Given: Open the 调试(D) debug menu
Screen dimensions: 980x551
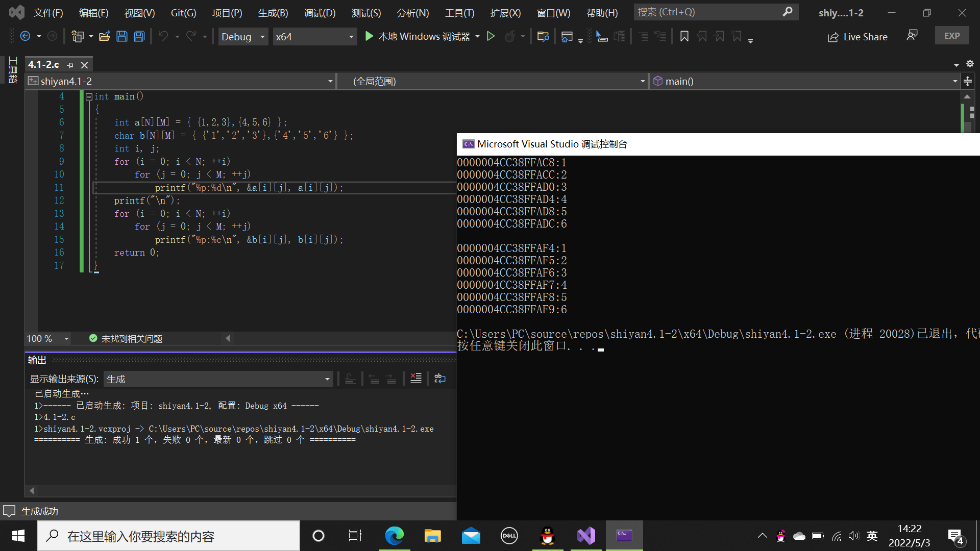Looking at the screenshot, I should pos(320,13).
